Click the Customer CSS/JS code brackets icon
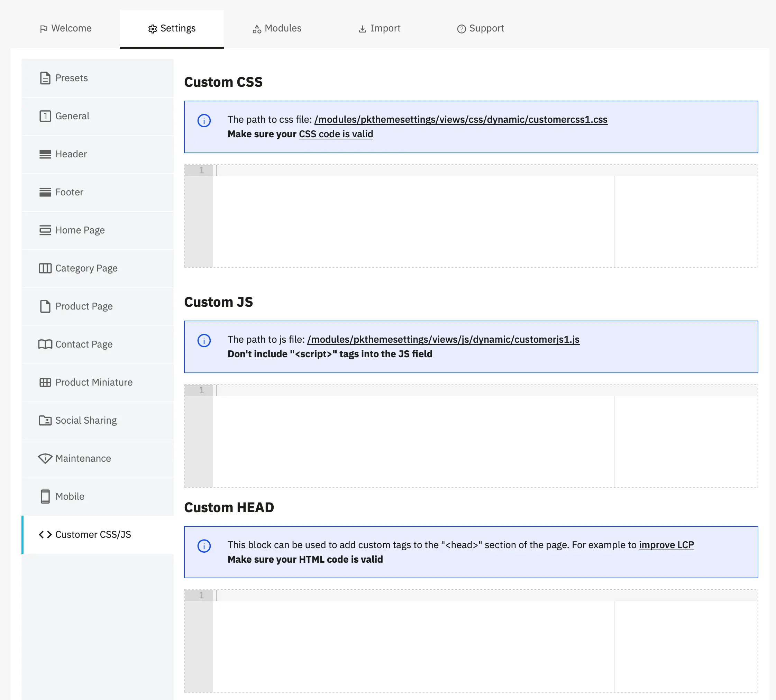The image size is (776, 700). click(45, 535)
